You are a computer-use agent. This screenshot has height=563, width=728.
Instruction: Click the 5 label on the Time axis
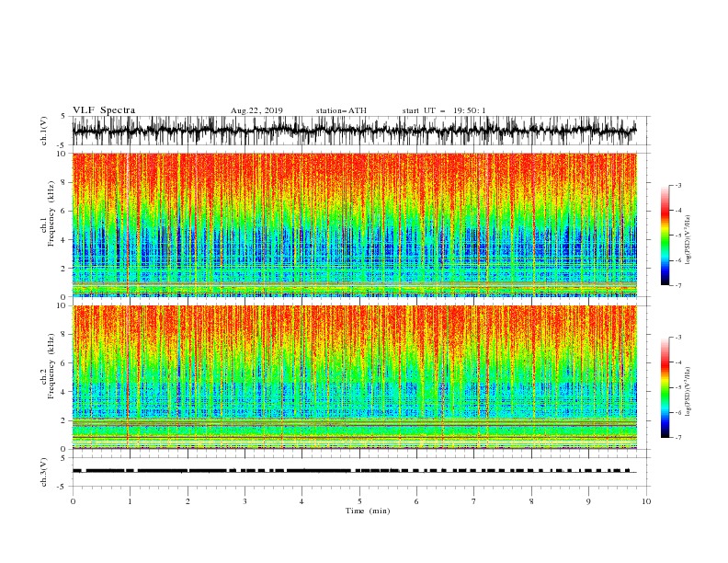click(359, 501)
